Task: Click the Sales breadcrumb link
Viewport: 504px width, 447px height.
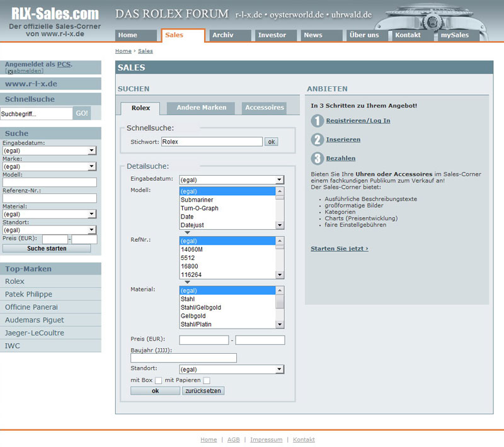Action: 146,51
